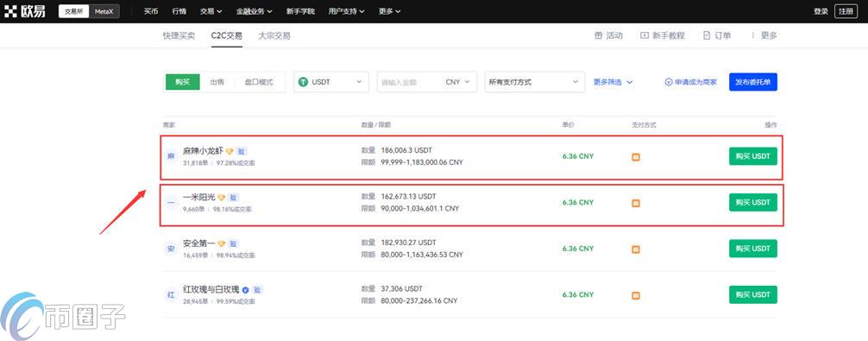868x341 pixels.
Task: Open the 一米阳光 merchant name
Action: pyautogui.click(x=199, y=197)
